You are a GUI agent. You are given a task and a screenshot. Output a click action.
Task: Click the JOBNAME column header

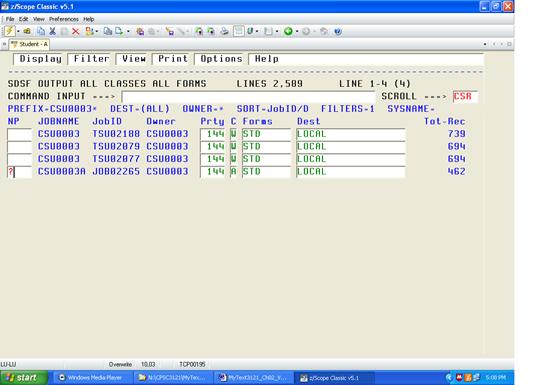[58, 121]
